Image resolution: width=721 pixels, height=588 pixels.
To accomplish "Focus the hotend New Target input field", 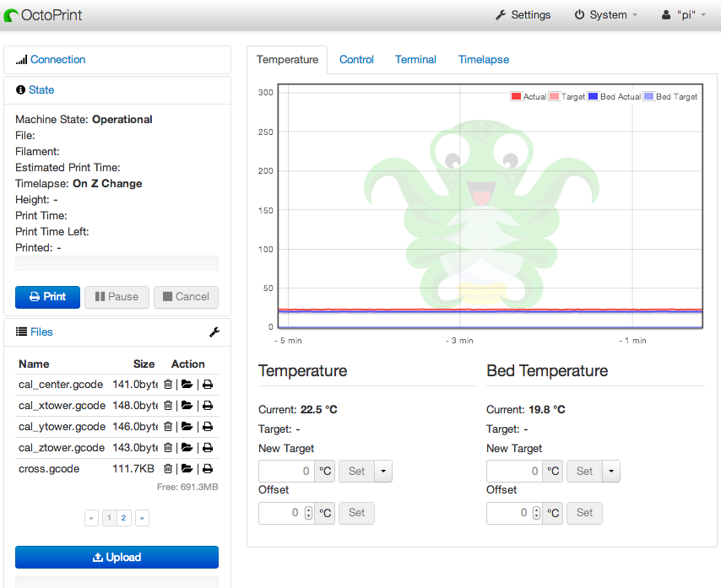I will (286, 472).
